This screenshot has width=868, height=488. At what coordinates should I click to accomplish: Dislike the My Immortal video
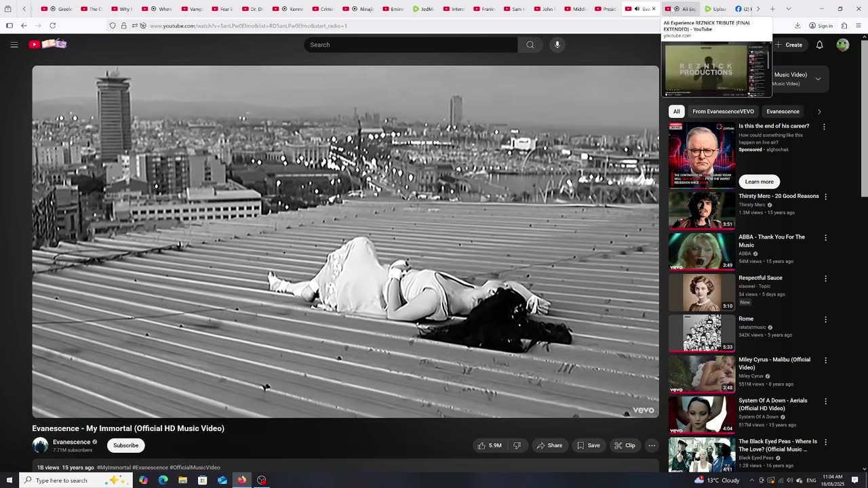[517, 445]
